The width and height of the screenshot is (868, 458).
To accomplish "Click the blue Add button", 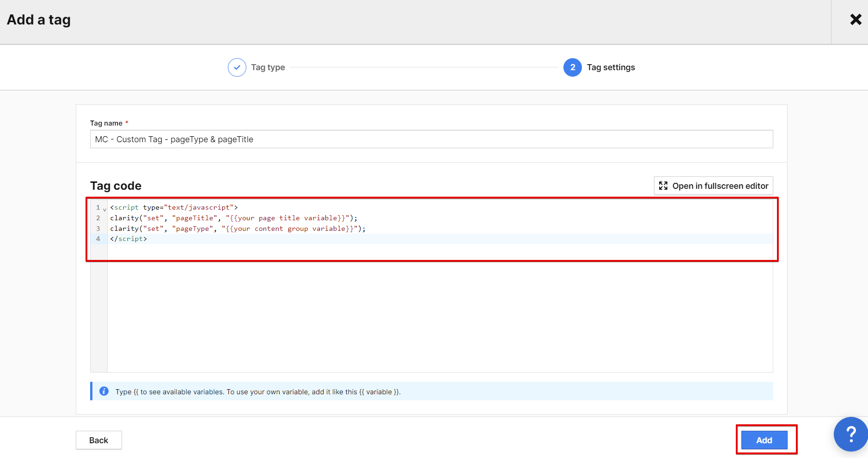I will 764,440.
